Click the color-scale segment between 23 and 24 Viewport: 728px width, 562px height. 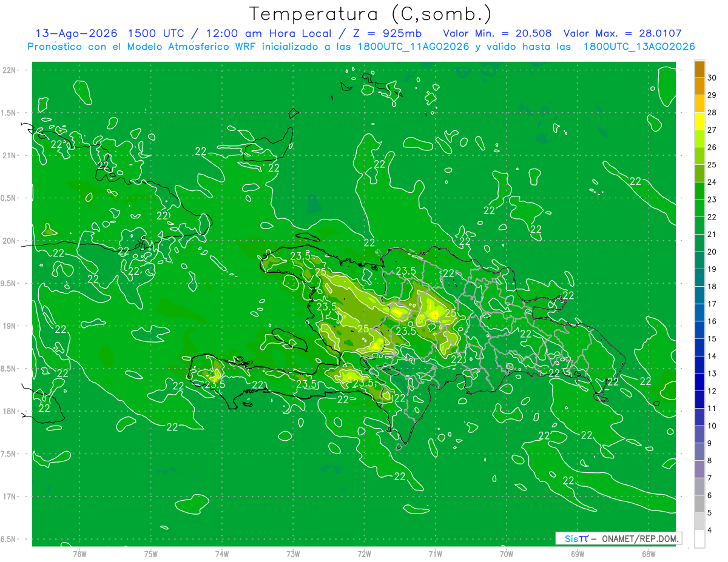(699, 191)
